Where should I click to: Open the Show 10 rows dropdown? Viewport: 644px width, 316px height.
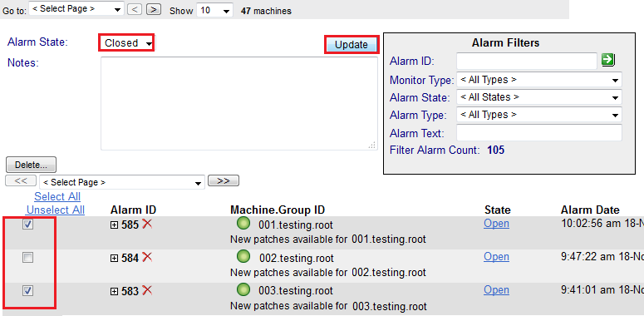tap(214, 10)
